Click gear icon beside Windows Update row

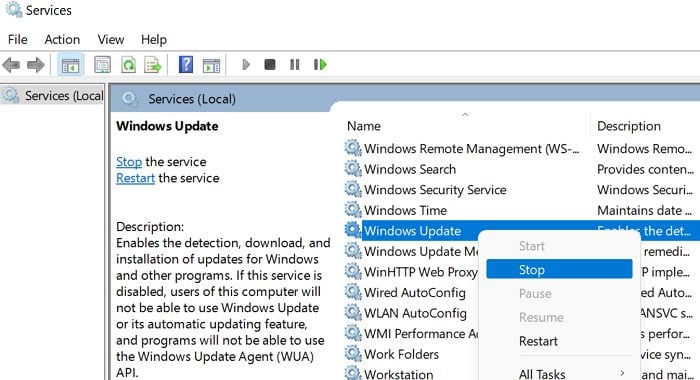click(353, 230)
